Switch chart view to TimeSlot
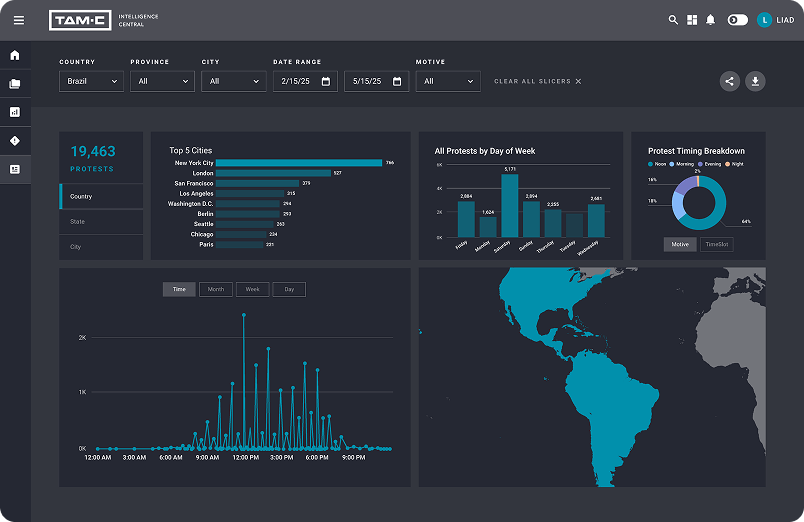This screenshot has height=522, width=804. point(715,244)
